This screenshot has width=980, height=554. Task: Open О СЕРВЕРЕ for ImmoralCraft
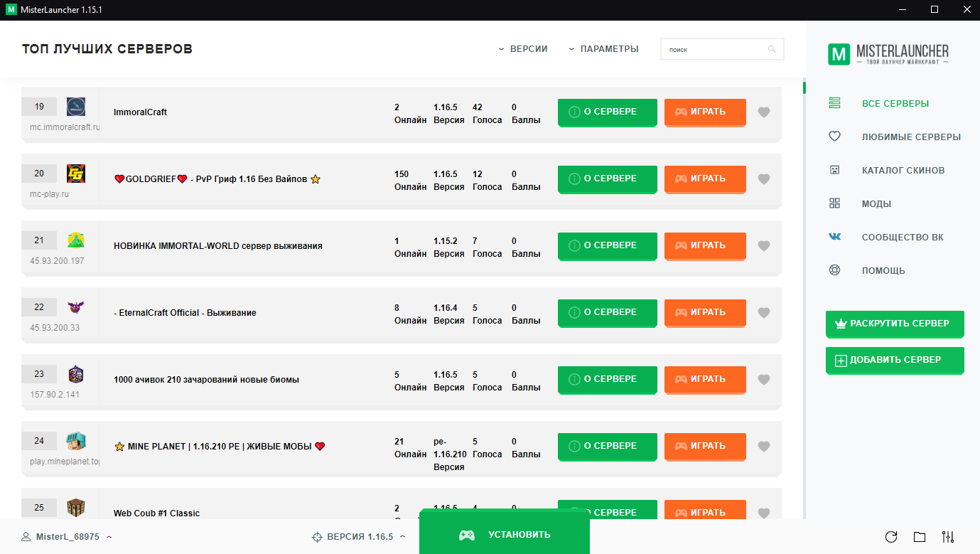608,112
